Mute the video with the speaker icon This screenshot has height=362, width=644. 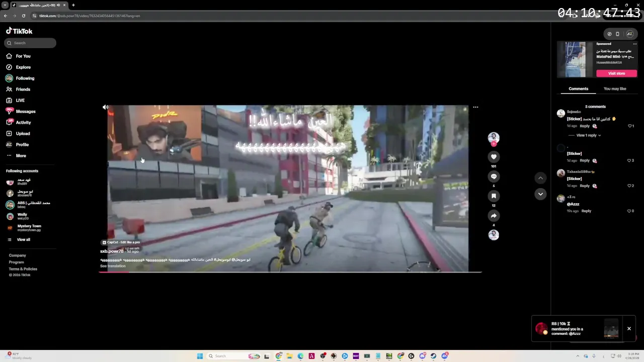(x=105, y=107)
